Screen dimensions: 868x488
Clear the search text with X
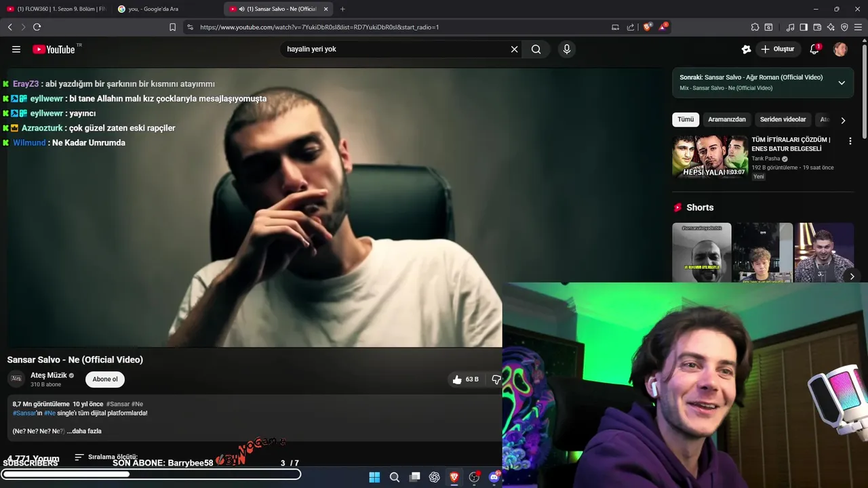pos(514,49)
